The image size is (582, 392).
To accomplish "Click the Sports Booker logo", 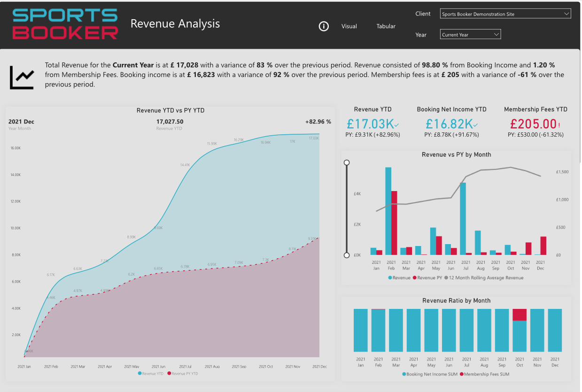I will [x=65, y=23].
